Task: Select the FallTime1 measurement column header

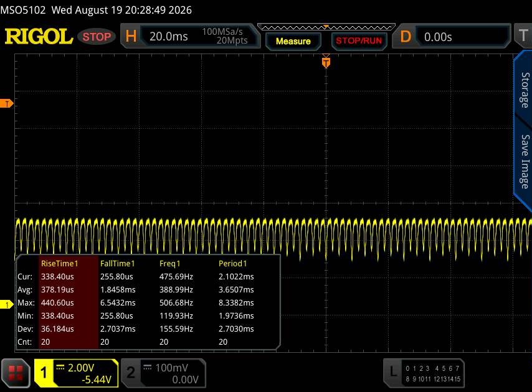Action: (117, 264)
